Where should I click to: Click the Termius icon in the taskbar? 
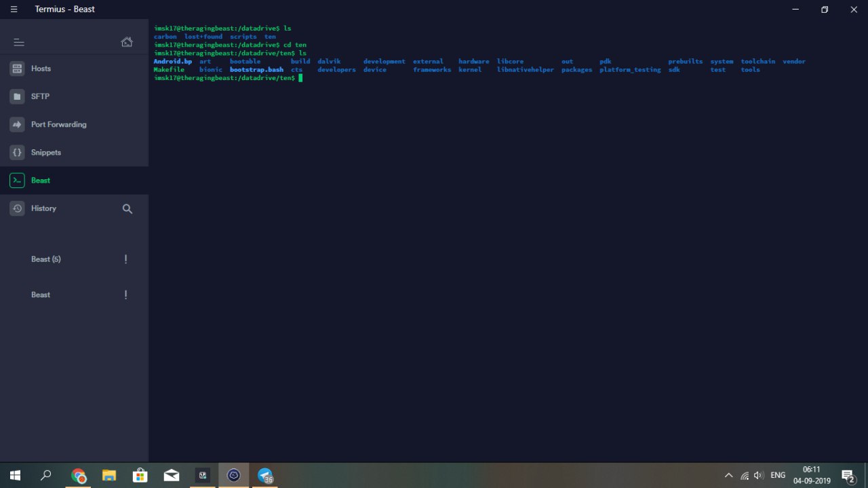pyautogui.click(x=233, y=475)
